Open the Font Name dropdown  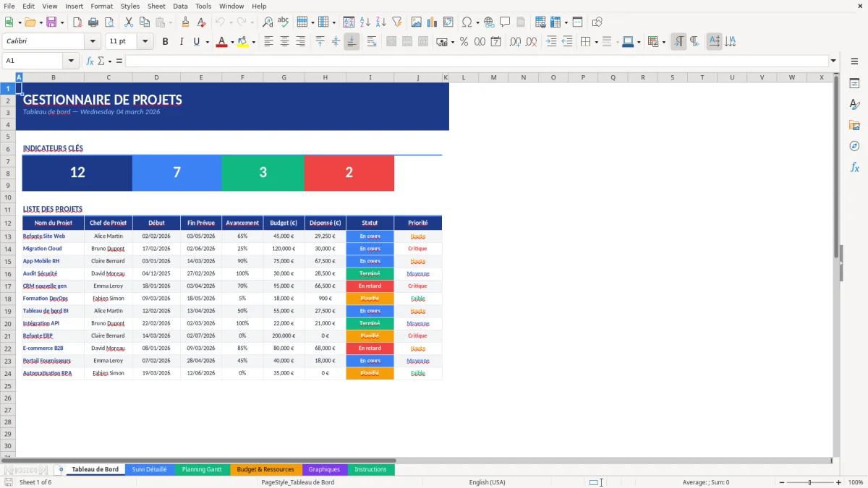pyautogui.click(x=92, y=42)
